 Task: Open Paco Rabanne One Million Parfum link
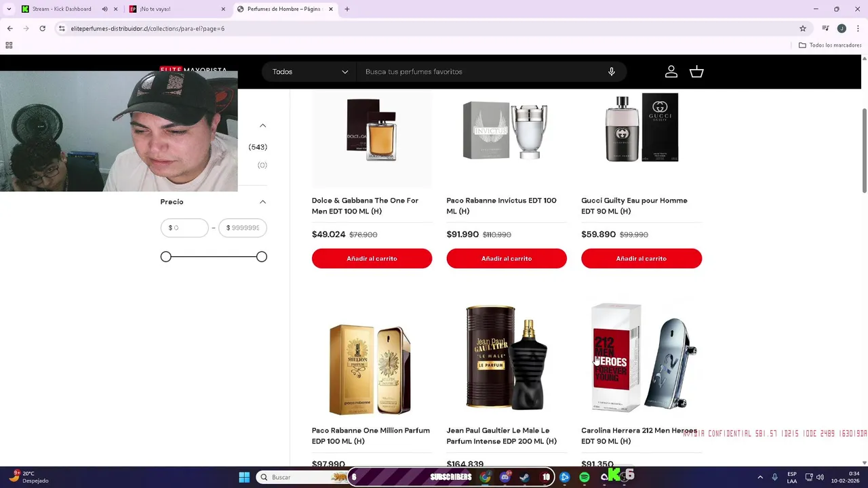pos(370,436)
